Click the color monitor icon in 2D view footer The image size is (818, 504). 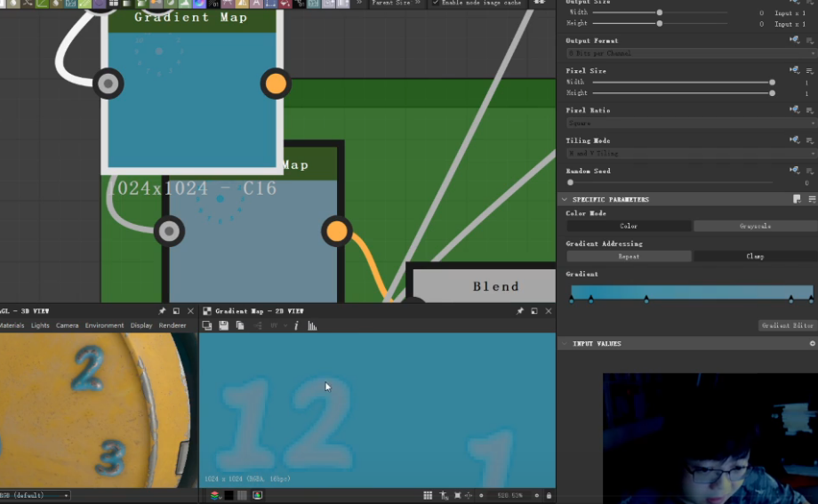258,495
